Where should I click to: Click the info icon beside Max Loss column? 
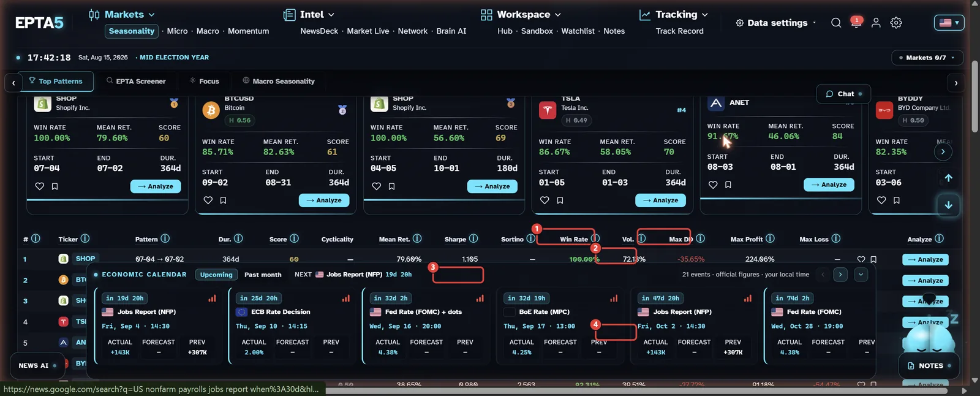click(x=836, y=238)
